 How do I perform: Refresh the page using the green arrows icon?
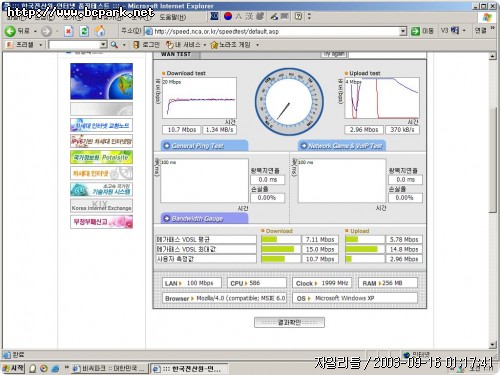click(84, 31)
